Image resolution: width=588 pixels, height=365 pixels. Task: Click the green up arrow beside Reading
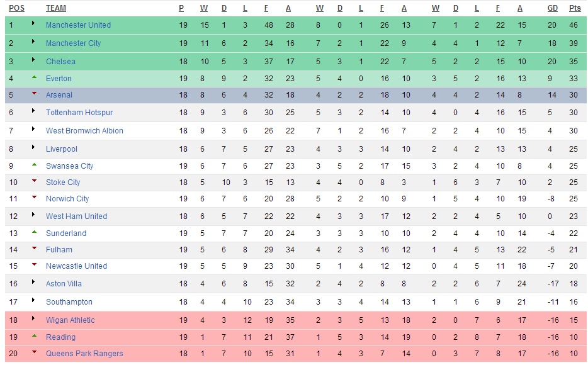pyautogui.click(x=34, y=336)
